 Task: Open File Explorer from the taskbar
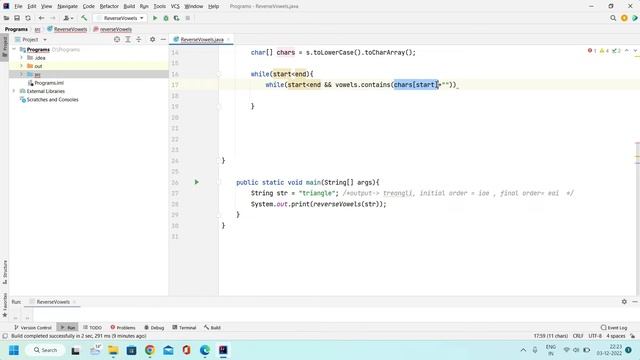(x=113, y=350)
